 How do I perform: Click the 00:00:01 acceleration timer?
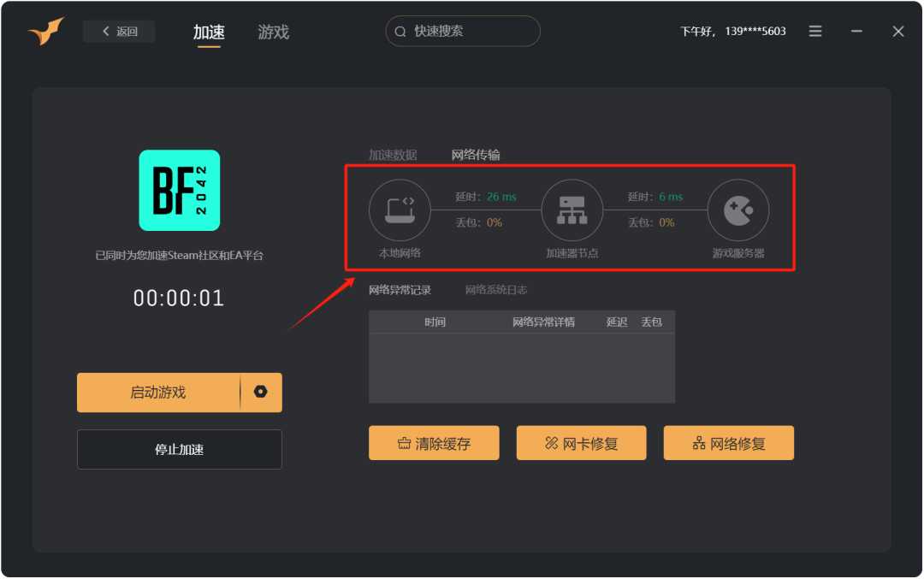(x=179, y=298)
